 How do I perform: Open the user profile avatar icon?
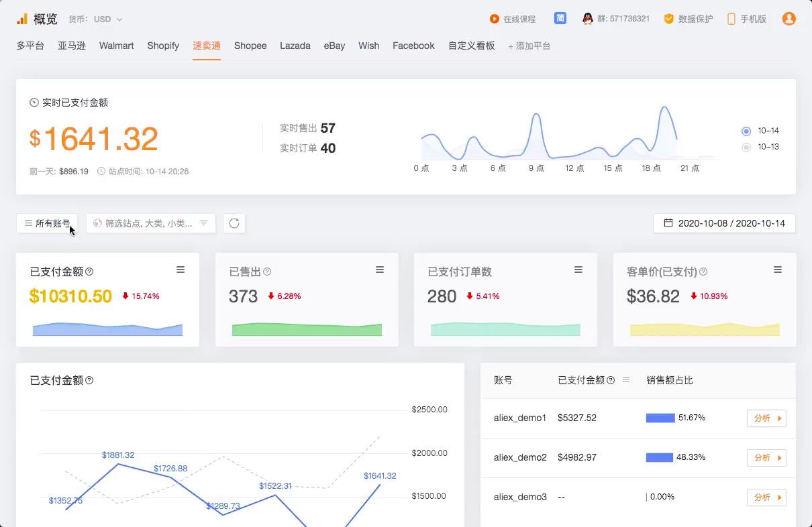[x=789, y=19]
